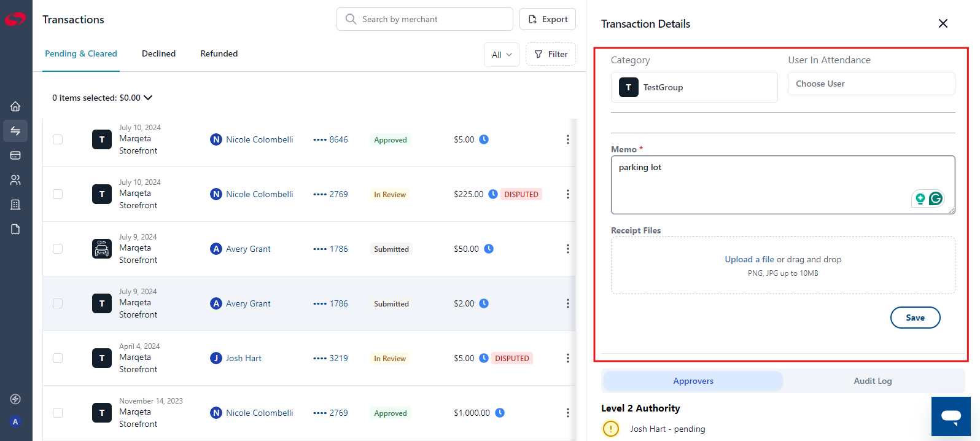Click the Submitted status on the $50.00 row

coord(391,249)
